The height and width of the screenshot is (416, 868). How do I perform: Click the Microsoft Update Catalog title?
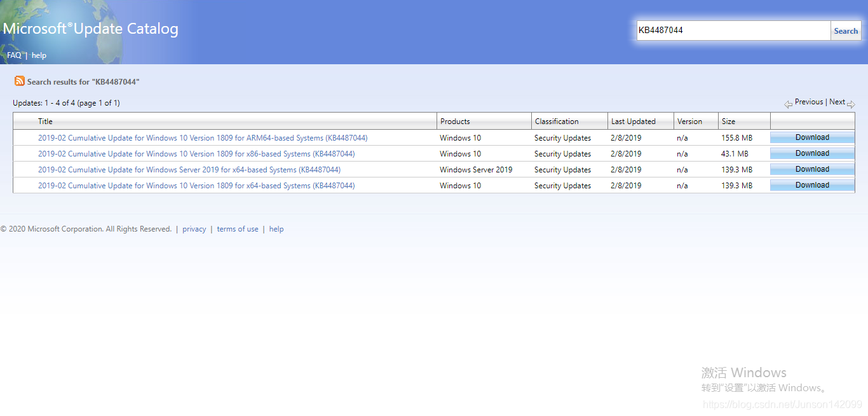[91, 29]
